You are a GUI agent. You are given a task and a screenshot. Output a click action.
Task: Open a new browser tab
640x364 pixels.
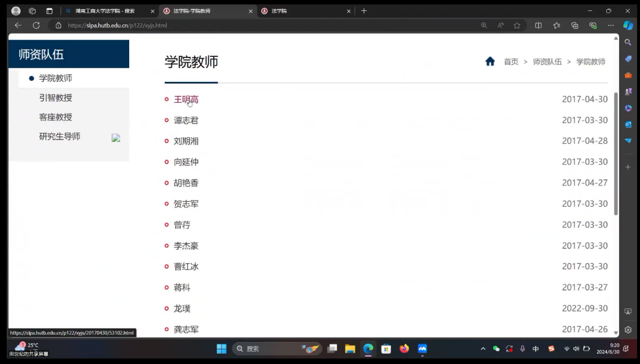[364, 11]
